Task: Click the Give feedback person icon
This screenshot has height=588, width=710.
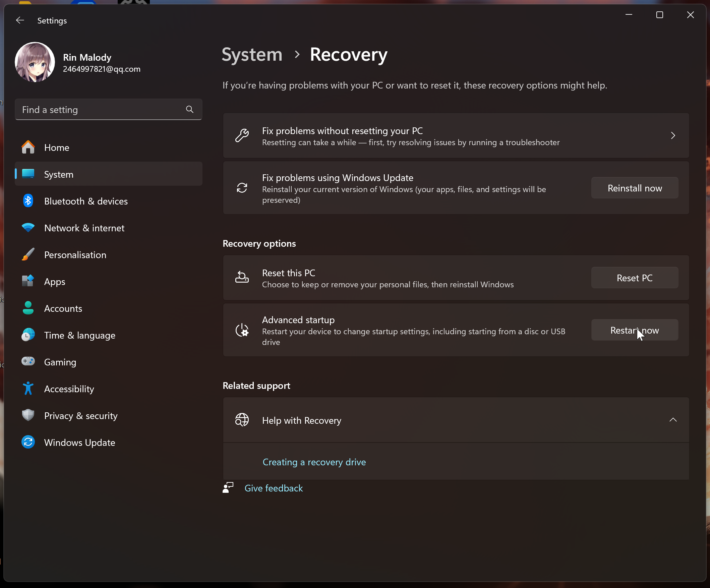Action: 228,487
